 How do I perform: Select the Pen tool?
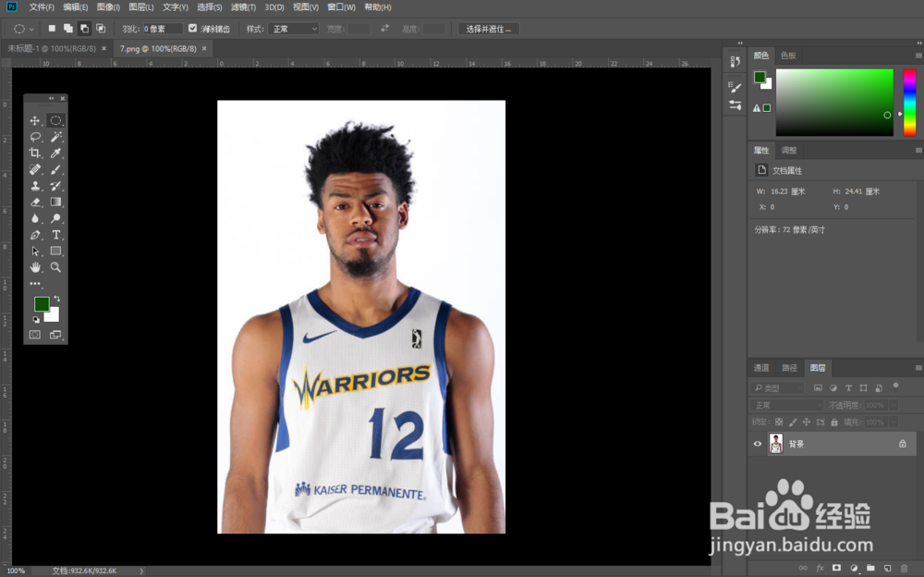[34, 236]
